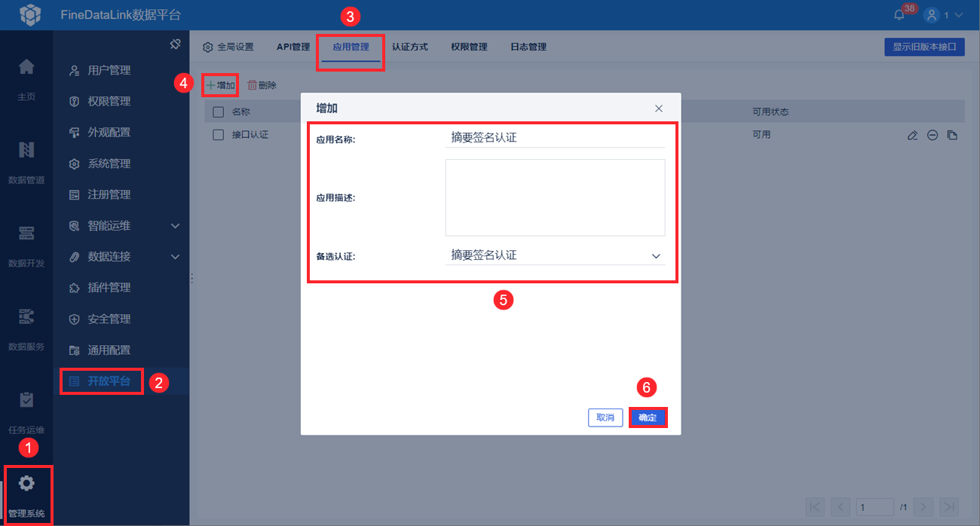The width and height of the screenshot is (980, 526).
Task: Expand 智能运维 chevron
Action: coord(175,225)
